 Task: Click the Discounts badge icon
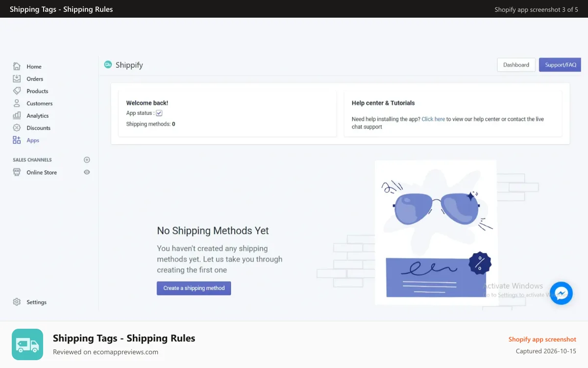coord(17,128)
